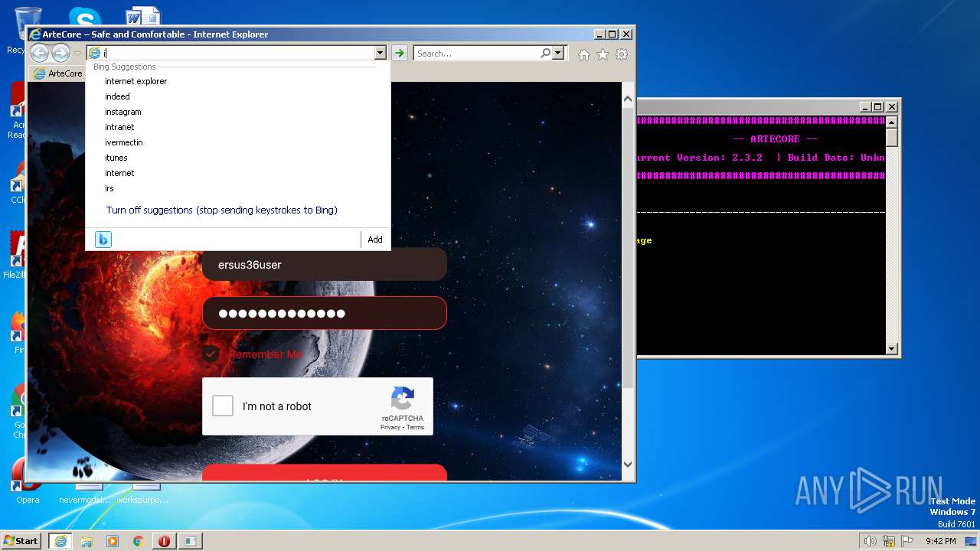
Task: Click the masked password field
Action: 325,313
